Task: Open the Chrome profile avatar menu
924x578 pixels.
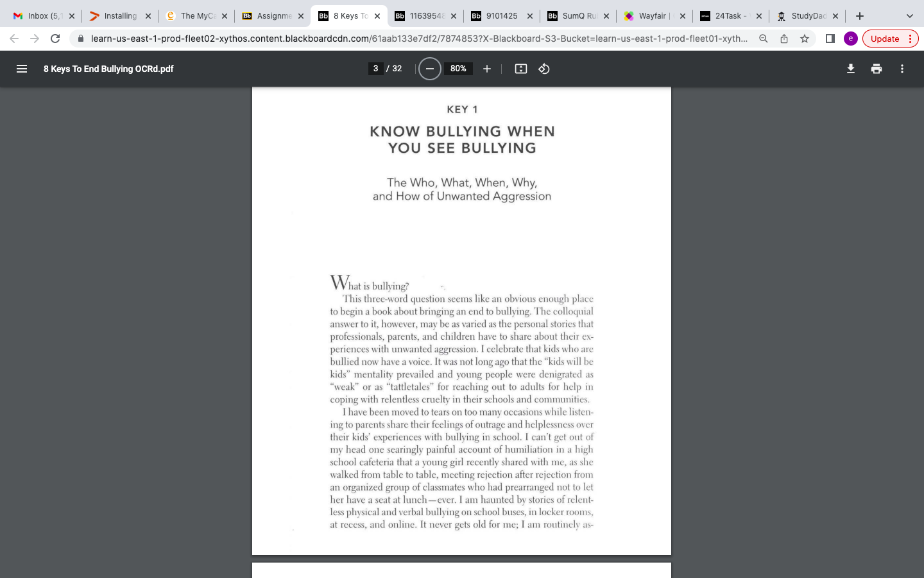Action: (x=851, y=39)
